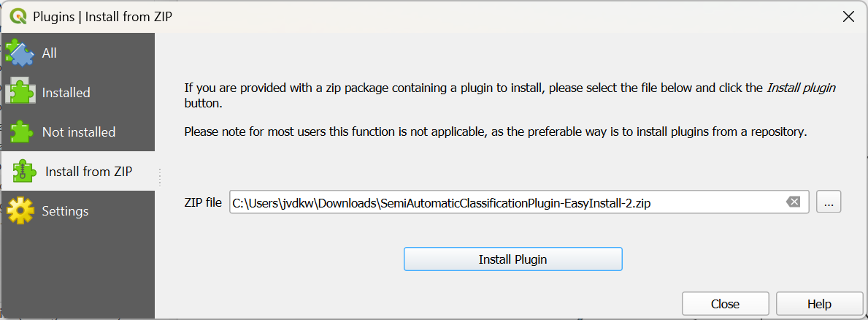Click the sidebar splitter handle dots
Viewport: 868px width, 320px height.
pos(160,177)
